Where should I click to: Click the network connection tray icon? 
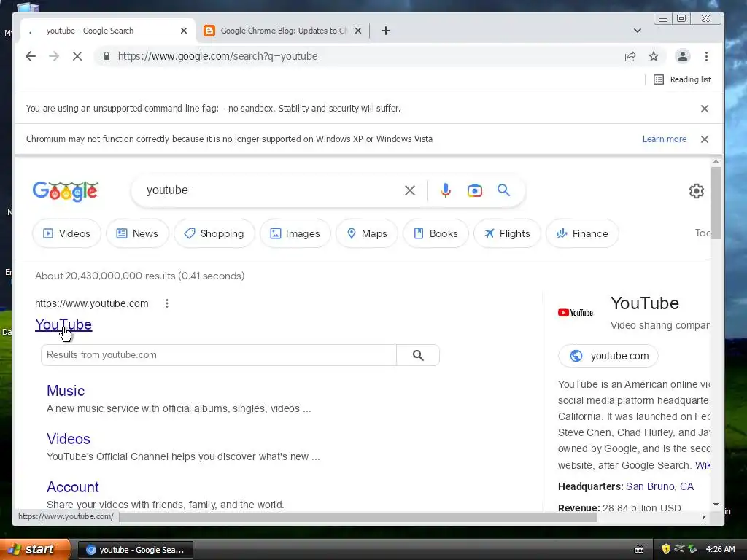point(679,549)
